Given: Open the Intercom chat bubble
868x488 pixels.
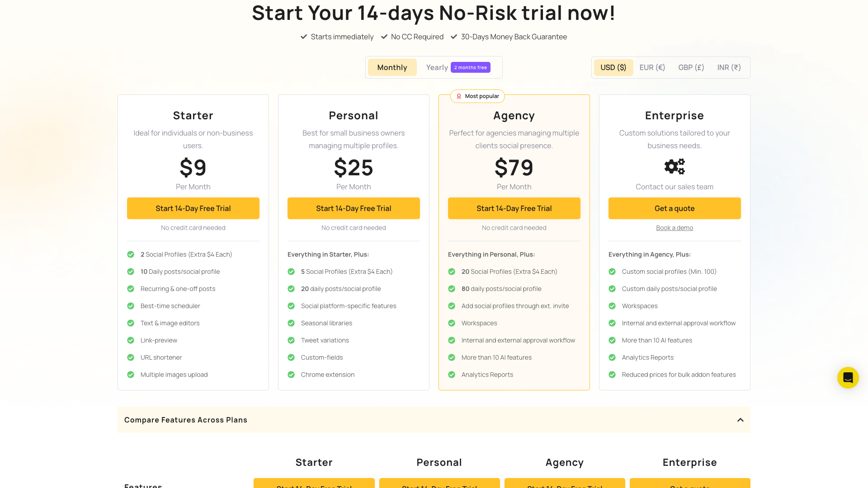Looking at the screenshot, I should point(848,378).
